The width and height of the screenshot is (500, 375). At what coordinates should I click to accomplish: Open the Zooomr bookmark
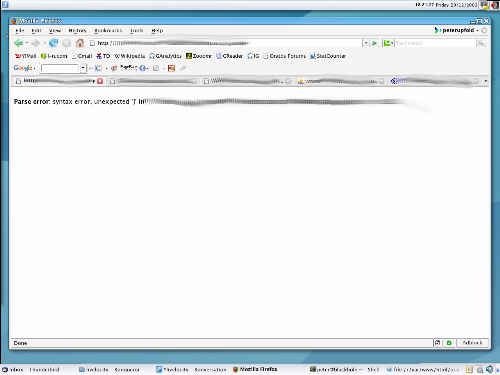[x=199, y=56]
